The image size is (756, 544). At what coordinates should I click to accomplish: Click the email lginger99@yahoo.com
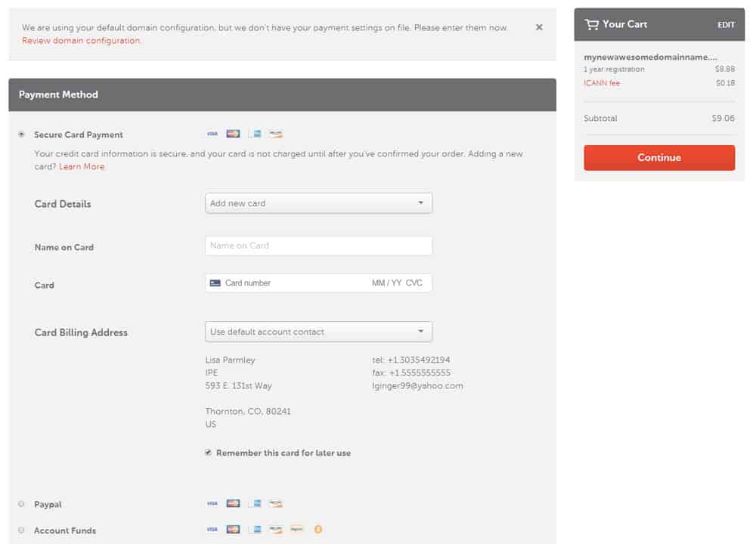[x=417, y=385]
